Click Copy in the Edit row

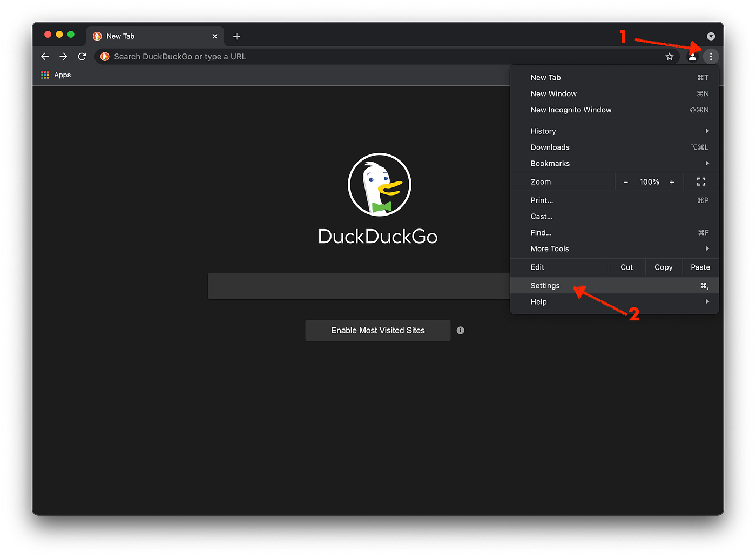coord(664,267)
